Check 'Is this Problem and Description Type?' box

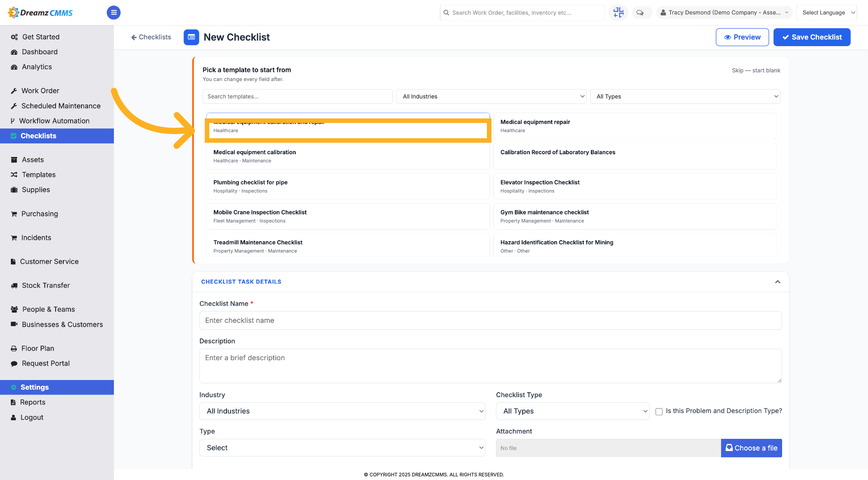click(x=659, y=412)
